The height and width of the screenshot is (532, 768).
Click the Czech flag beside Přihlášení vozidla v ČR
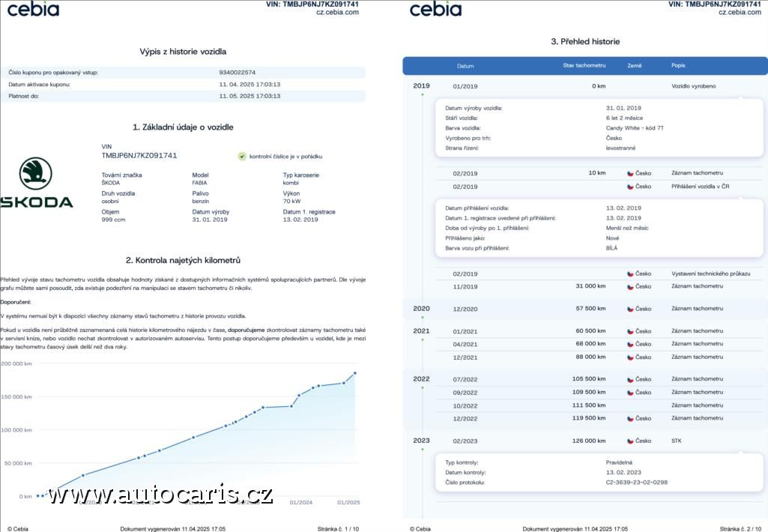pyautogui.click(x=630, y=187)
